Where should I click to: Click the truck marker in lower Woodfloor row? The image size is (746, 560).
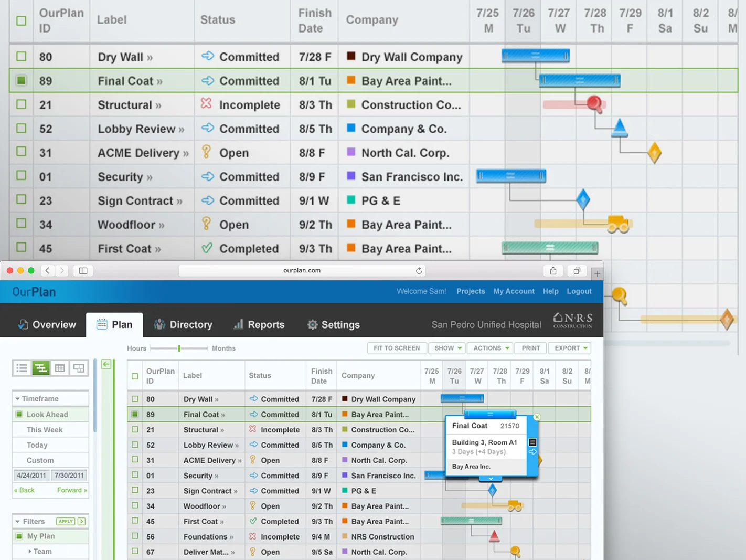[x=514, y=506]
